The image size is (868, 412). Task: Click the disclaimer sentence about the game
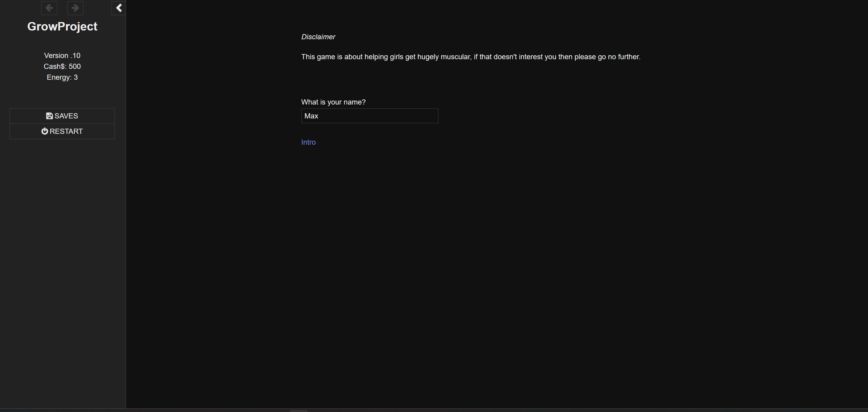pos(470,57)
